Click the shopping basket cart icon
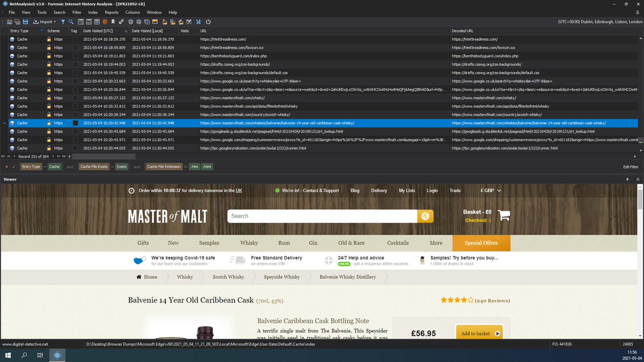Screen dimensions: 644x362 [x=503, y=216]
